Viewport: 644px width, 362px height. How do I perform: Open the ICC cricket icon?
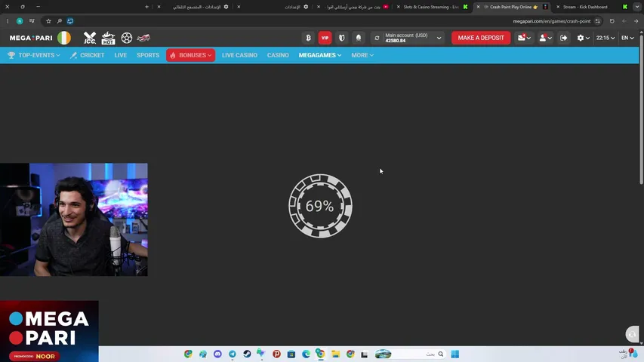tap(90, 38)
